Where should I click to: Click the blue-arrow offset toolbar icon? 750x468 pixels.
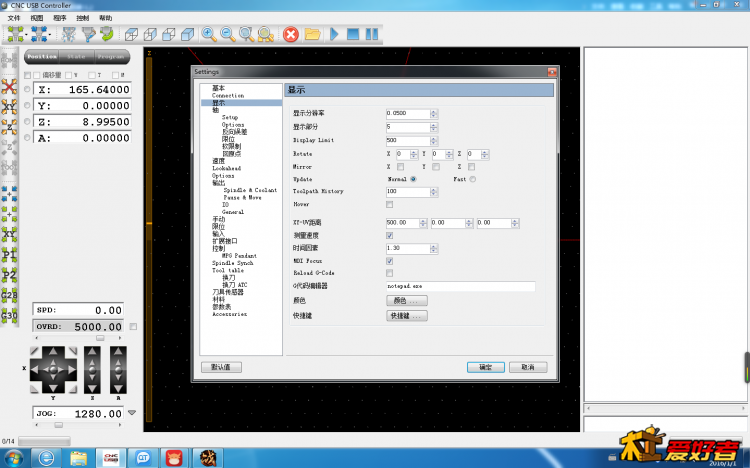pyautogui.click(x=40, y=34)
